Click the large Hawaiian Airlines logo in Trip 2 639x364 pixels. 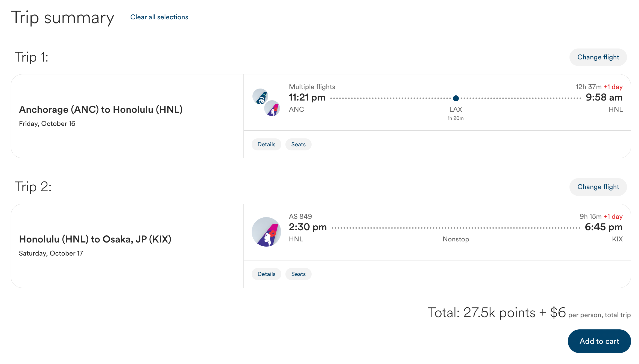(x=266, y=232)
